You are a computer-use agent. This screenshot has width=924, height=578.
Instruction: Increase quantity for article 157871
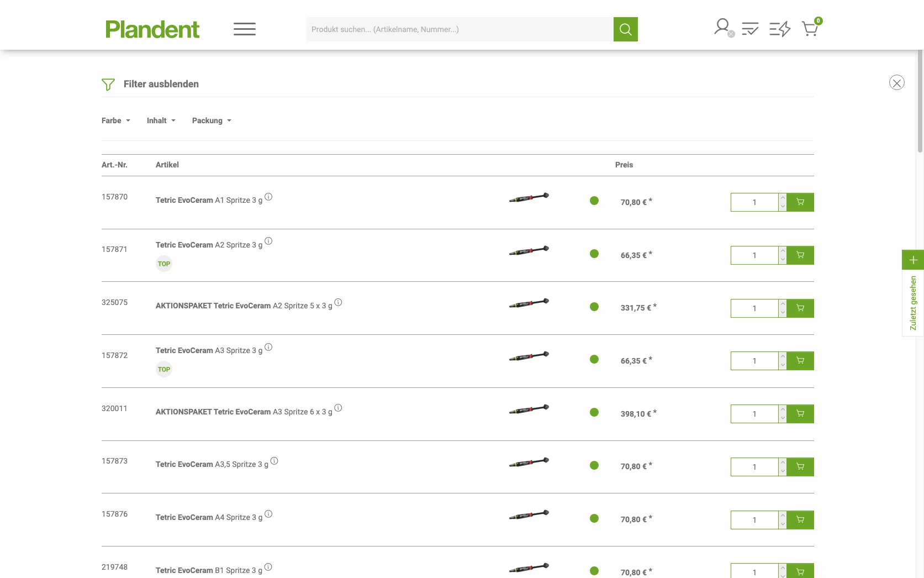pos(783,251)
